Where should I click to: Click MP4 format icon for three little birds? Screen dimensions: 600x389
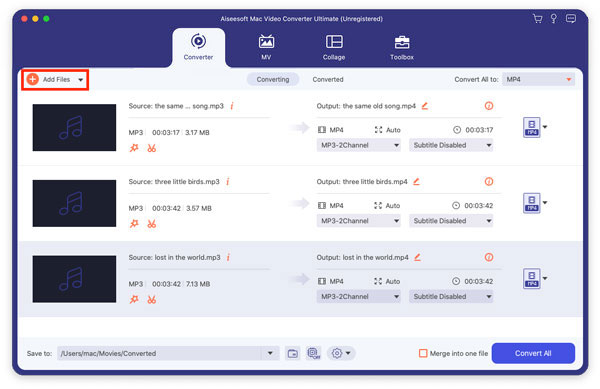[x=532, y=203]
